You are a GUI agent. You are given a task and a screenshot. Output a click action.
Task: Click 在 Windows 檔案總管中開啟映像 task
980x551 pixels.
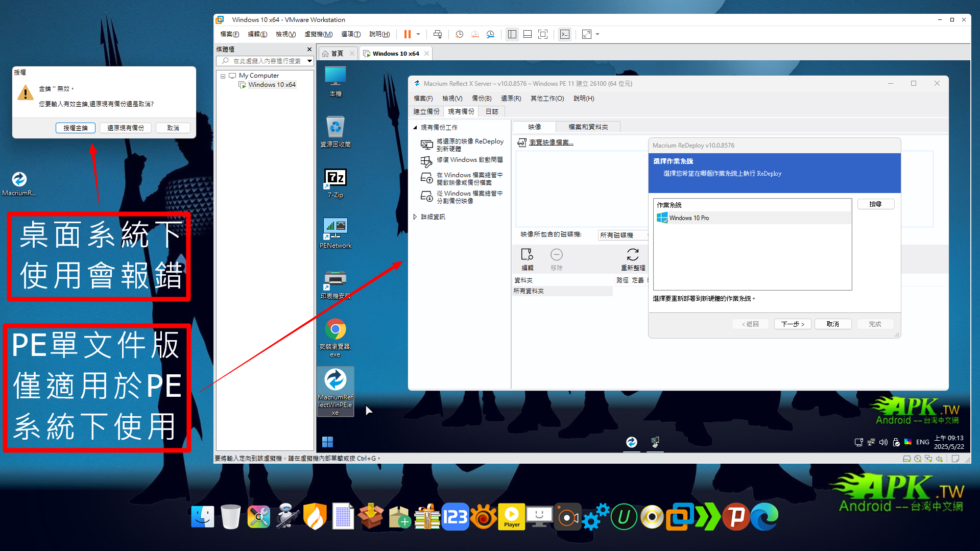point(462,178)
